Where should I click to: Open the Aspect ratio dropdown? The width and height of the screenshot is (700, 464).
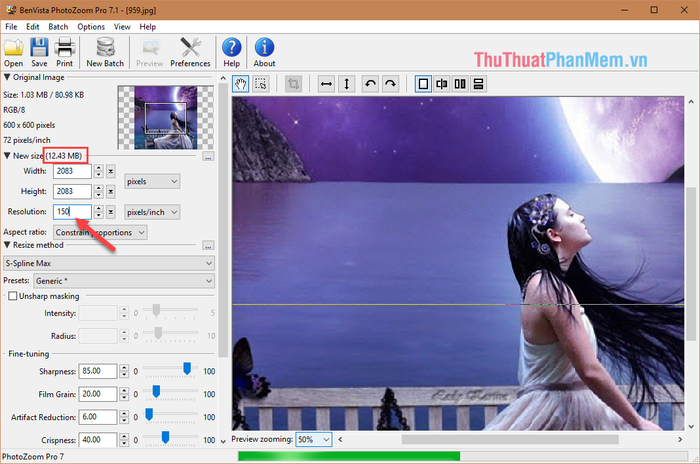[100, 232]
